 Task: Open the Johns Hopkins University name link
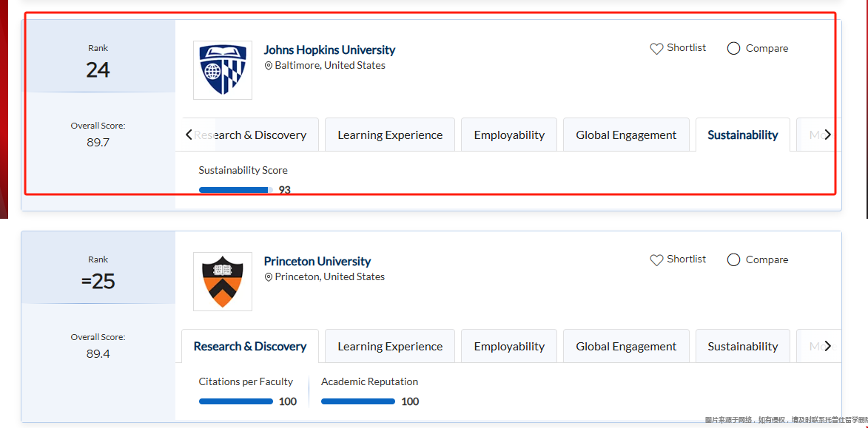[329, 50]
